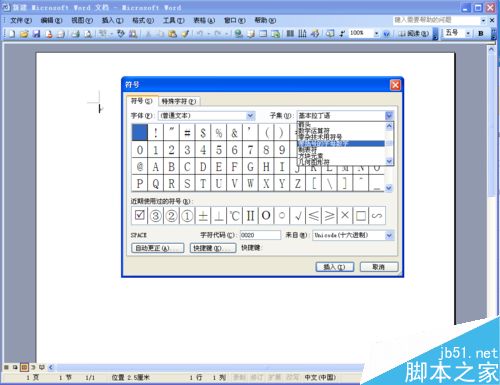Select the highlighted subset list entry
The image size is (500, 385).
(341, 143)
